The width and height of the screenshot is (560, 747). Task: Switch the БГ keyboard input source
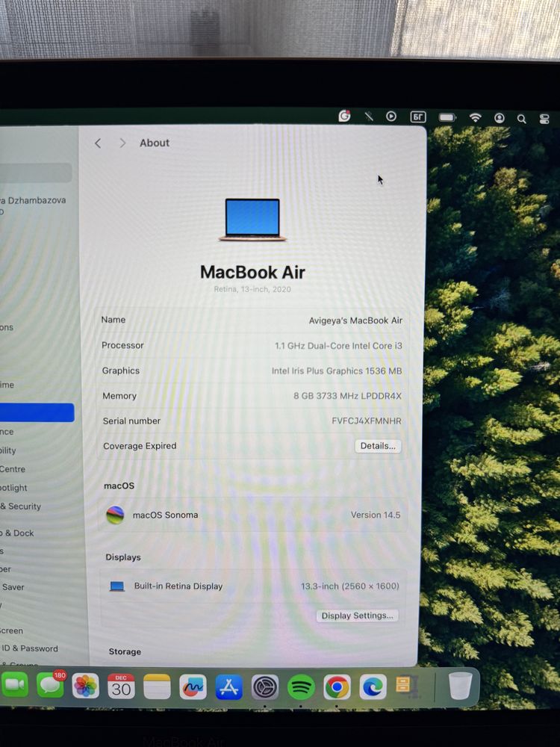tap(417, 117)
